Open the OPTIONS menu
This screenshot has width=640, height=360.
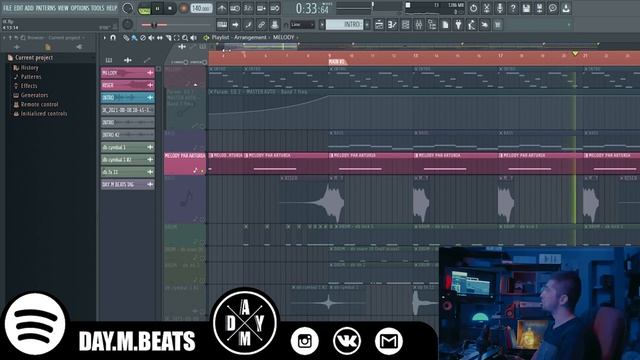[80, 8]
